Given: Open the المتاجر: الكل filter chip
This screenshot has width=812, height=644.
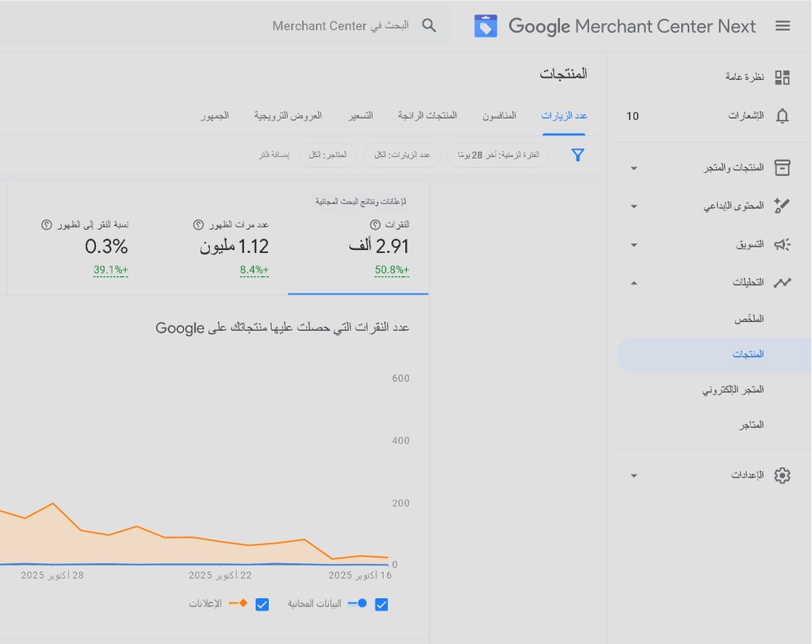Looking at the screenshot, I should (327, 155).
